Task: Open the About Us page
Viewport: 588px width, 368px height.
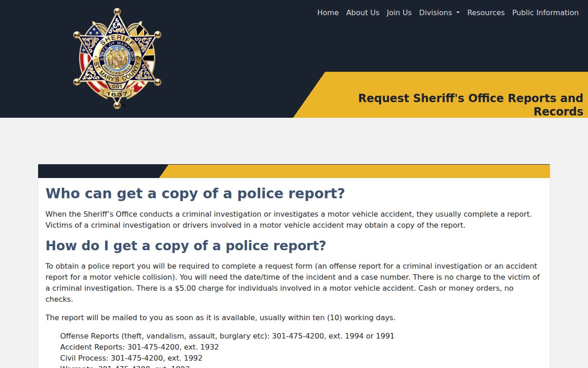Action: coord(363,13)
